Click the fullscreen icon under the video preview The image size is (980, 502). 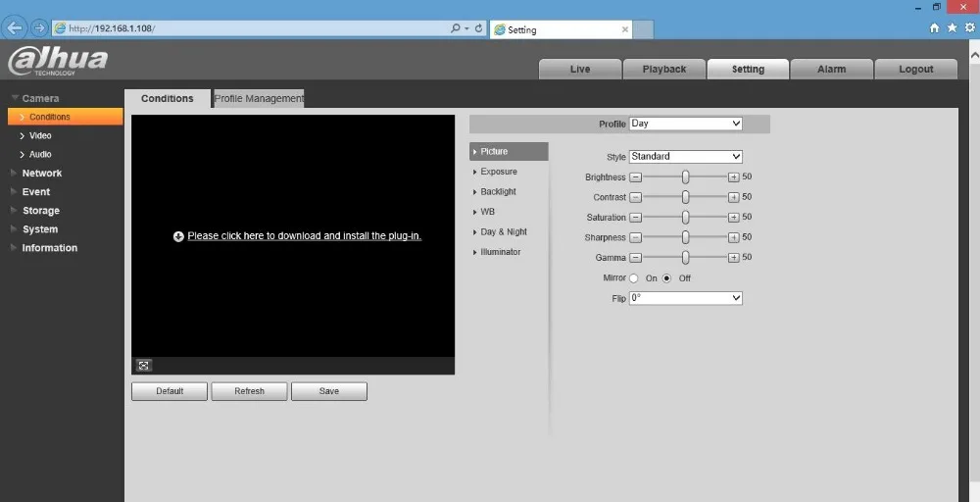click(144, 366)
